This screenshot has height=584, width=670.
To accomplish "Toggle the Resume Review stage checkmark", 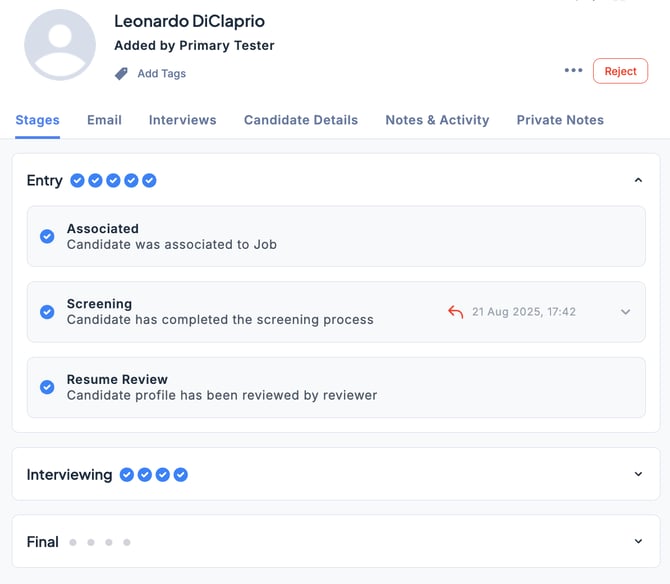I will coord(47,387).
